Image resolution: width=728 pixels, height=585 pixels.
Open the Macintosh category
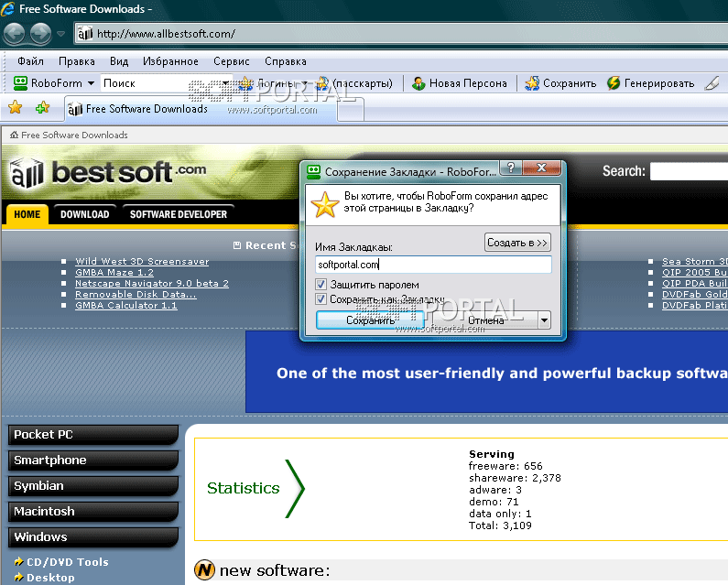coord(93,511)
